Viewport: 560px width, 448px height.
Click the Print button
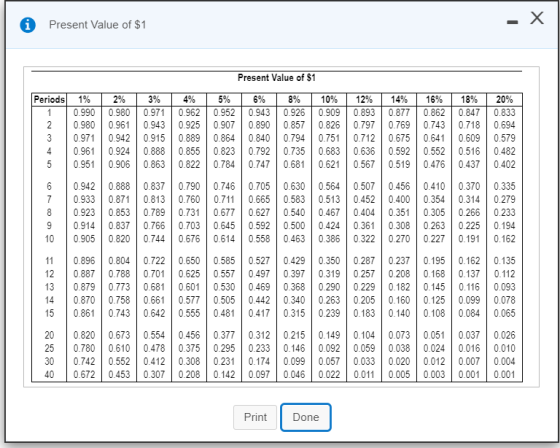[x=255, y=417]
